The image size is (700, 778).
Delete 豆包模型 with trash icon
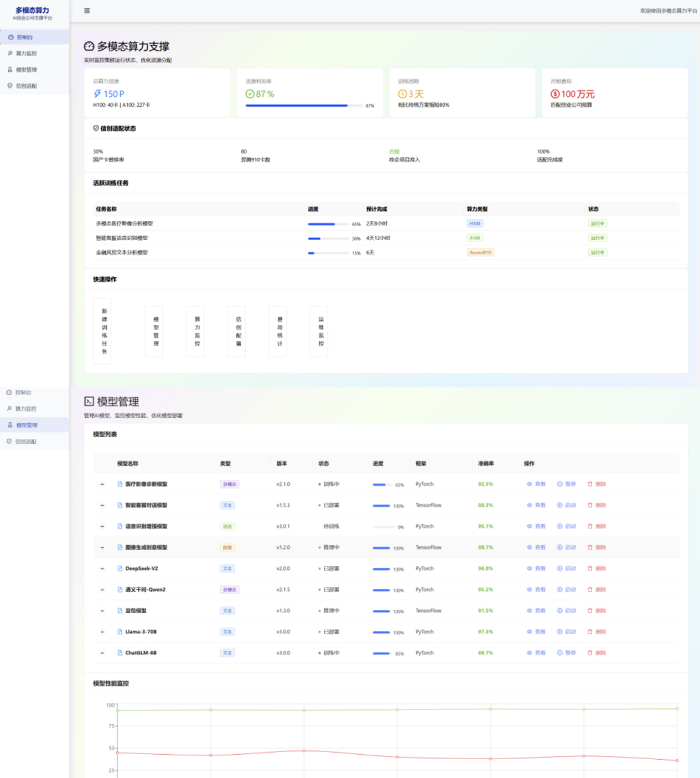597,610
